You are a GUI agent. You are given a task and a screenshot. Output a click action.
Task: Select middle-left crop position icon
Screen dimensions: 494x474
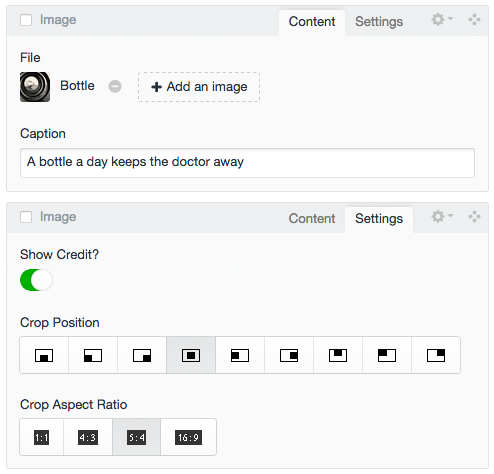[240, 355]
